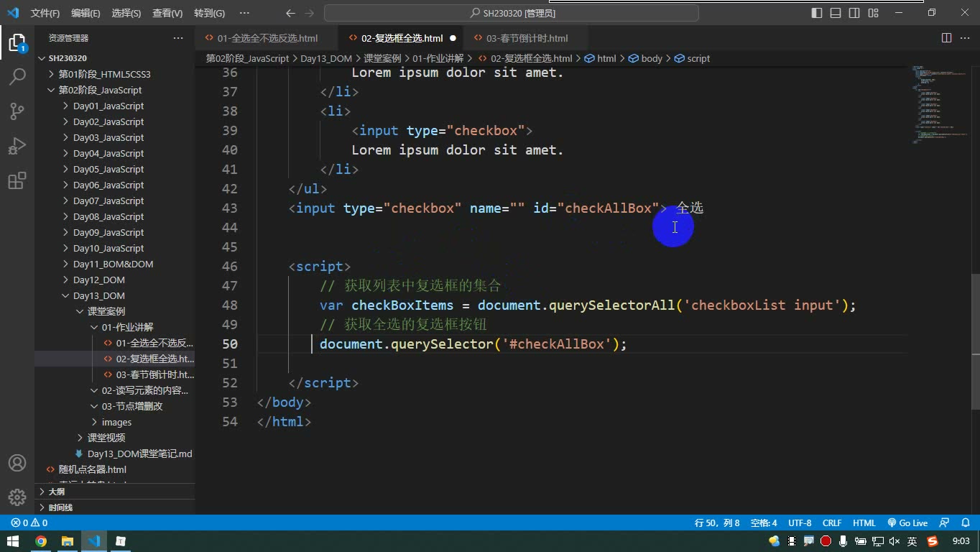Toggle the Primary Side Bar layout icon

tap(817, 13)
